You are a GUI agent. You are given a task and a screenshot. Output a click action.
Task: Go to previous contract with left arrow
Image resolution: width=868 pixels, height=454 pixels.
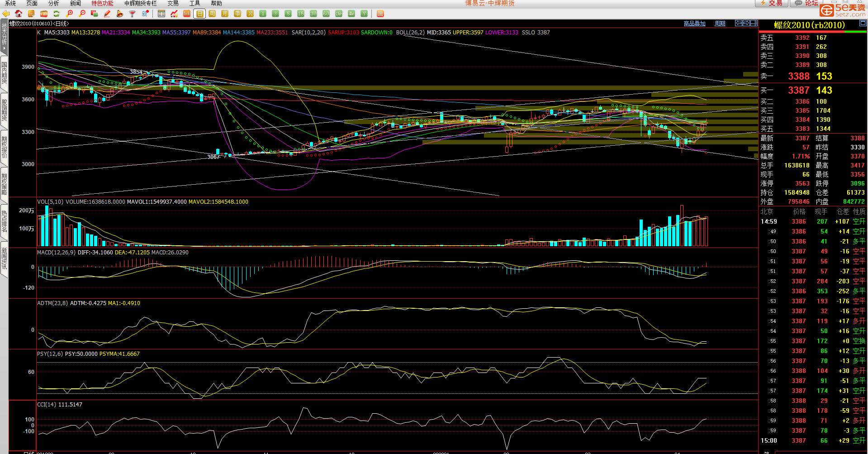pyautogui.click(x=739, y=23)
